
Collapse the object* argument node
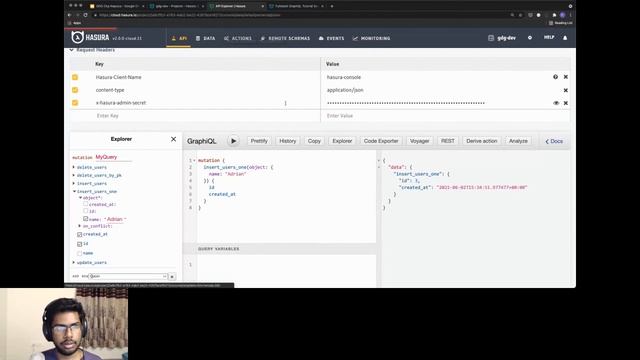click(80, 198)
